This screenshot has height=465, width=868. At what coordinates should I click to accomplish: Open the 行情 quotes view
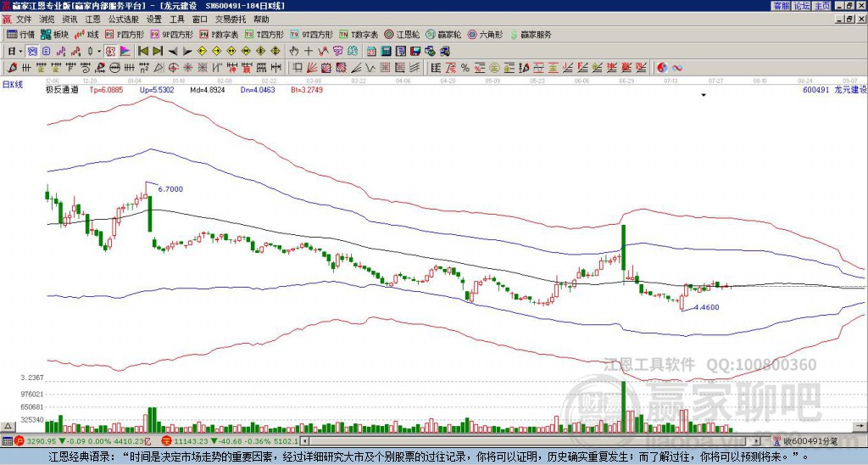(20, 34)
